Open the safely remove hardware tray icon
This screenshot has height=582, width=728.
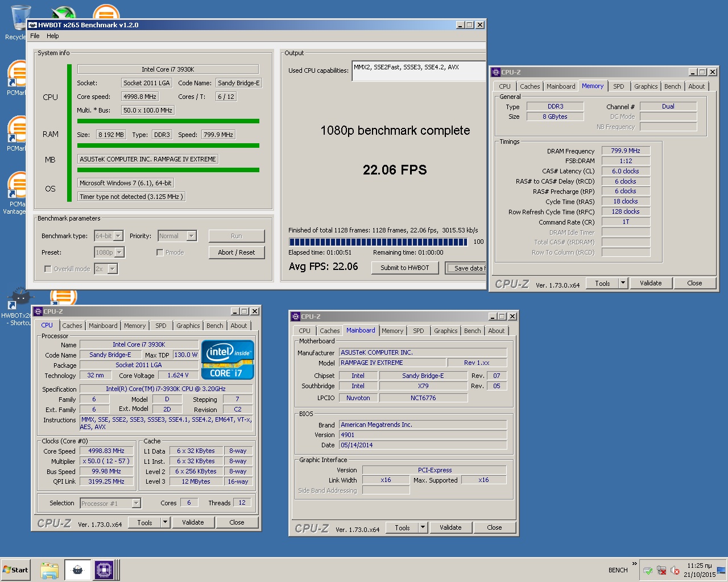[x=647, y=571]
